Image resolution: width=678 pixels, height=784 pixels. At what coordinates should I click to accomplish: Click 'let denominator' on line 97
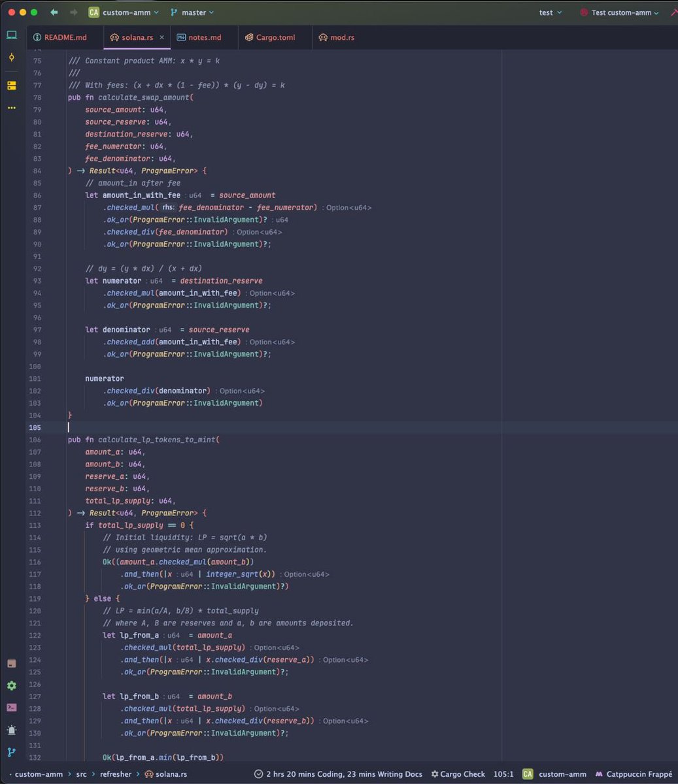[x=118, y=330]
